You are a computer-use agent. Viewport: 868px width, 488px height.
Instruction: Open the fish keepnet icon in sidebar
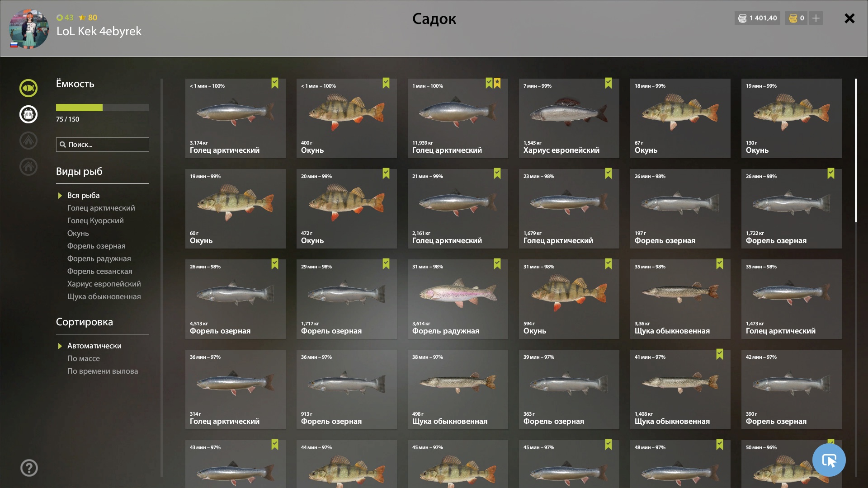(28, 88)
